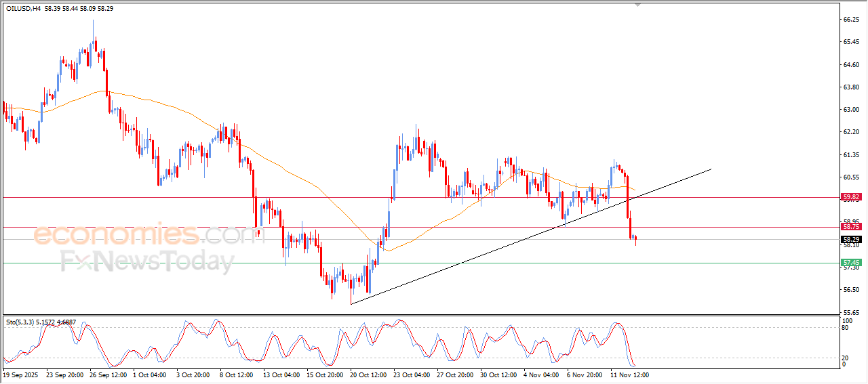This screenshot has width=868, height=384.
Task: Click the 63.00 price scale value
Action: pyautogui.click(x=850, y=110)
